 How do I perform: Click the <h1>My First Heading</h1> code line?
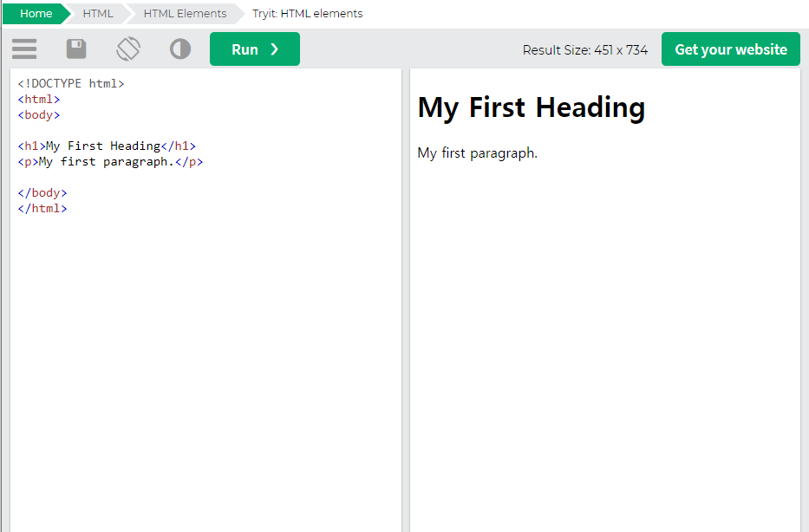tap(107, 146)
